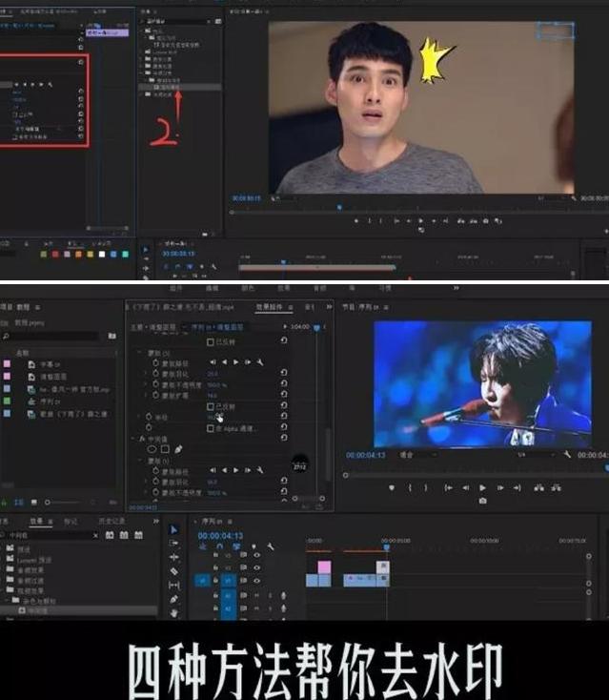Play video in lower program monitor
609x700 pixels.
482,488
